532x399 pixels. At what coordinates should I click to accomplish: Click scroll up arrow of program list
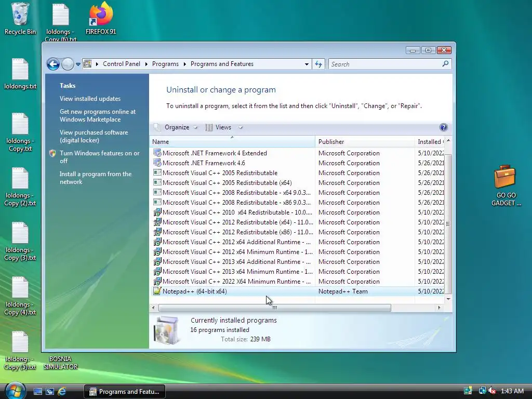(448, 140)
